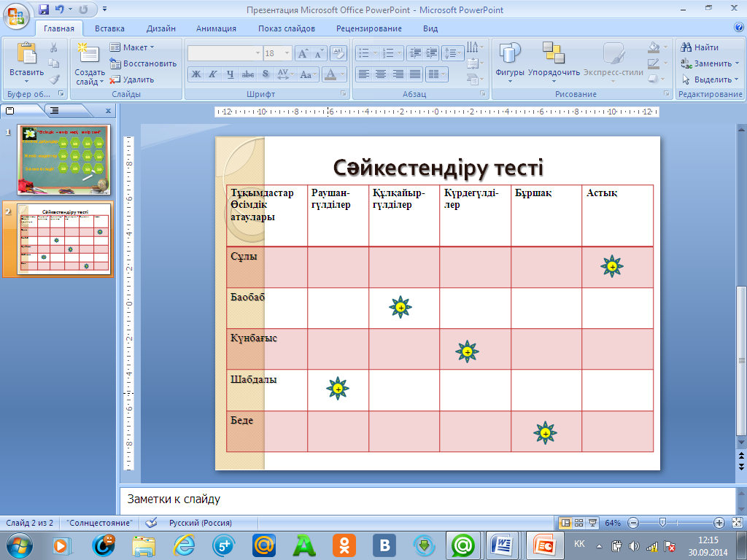Select slide 1 thumbnail in the panel
747x560 pixels.
coord(64,160)
